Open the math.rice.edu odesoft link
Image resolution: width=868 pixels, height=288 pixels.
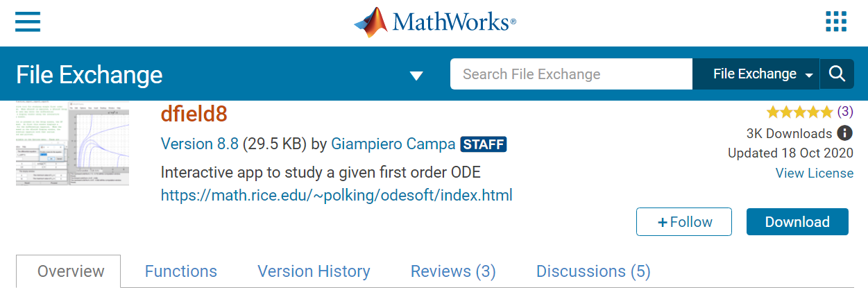click(x=337, y=195)
